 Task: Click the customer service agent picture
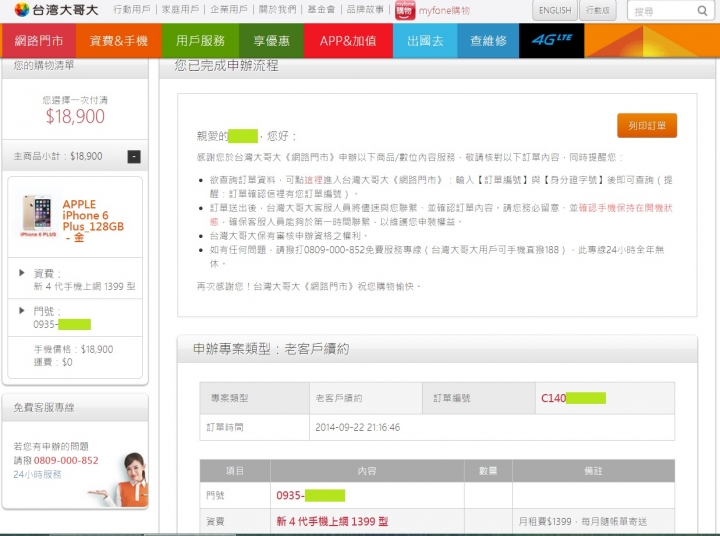coord(120,480)
